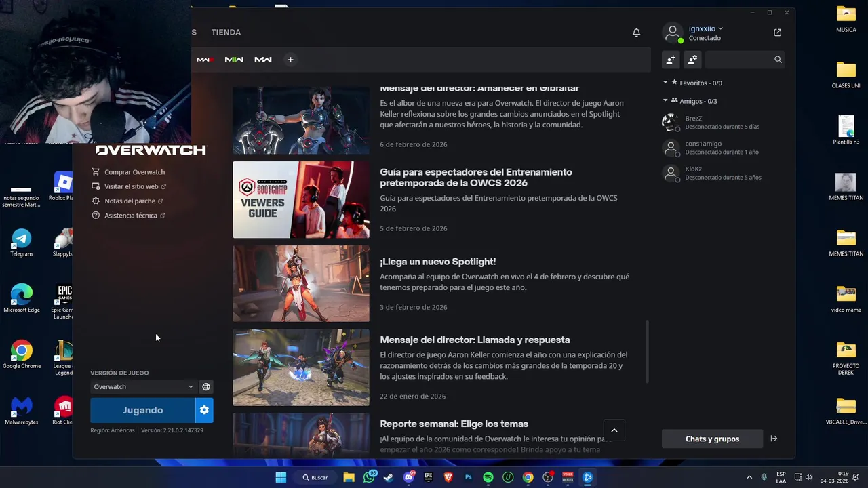Select friend KloKz in list
Viewport: 868px width, 488px height.
[x=722, y=173]
